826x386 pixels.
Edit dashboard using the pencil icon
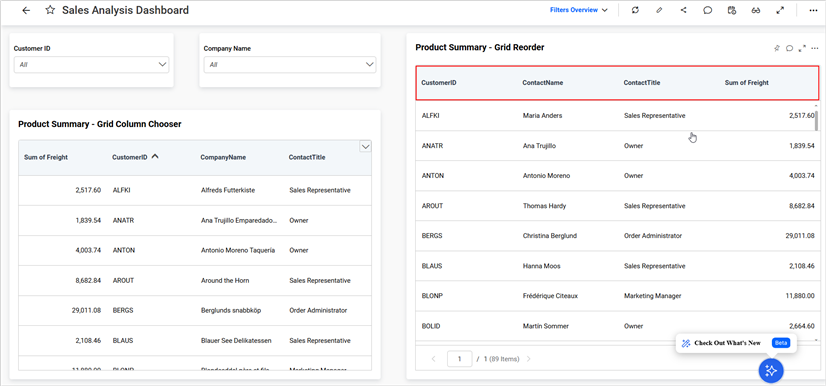(659, 10)
